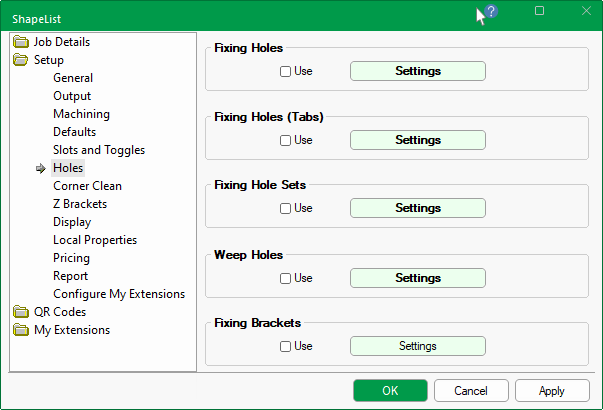Open the Slots and Toggles page
603x410 pixels.
click(x=99, y=150)
